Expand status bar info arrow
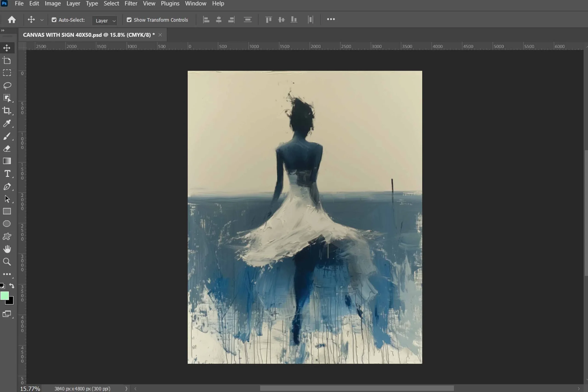588x392 pixels. pos(126,389)
